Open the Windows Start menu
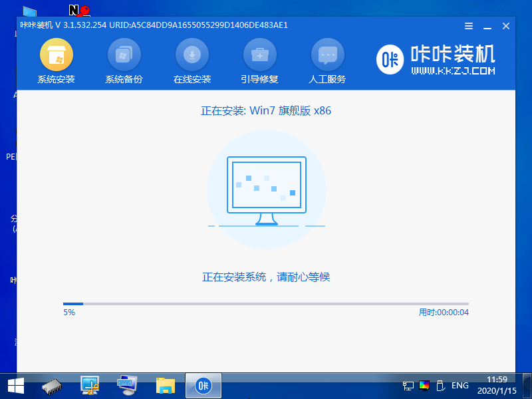Image resolution: width=532 pixels, height=399 pixels. (x=15, y=386)
